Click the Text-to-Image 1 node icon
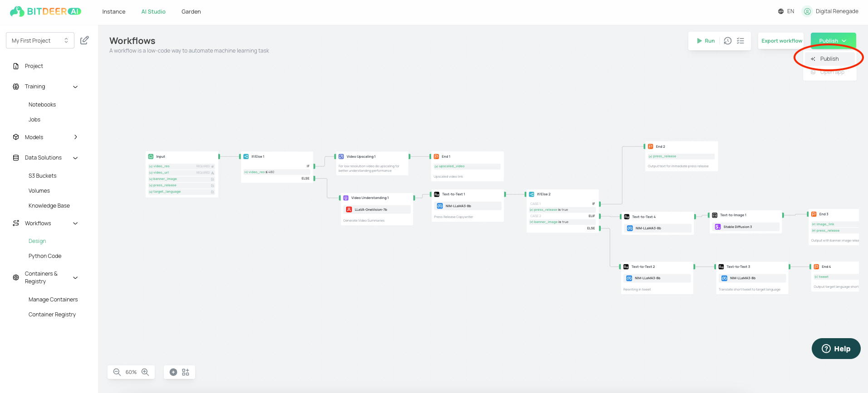Image resolution: width=868 pixels, height=393 pixels. click(715, 215)
